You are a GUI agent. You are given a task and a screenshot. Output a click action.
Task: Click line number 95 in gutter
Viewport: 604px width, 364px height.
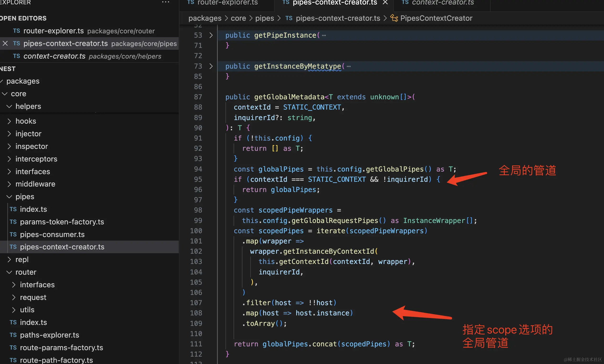tap(198, 179)
